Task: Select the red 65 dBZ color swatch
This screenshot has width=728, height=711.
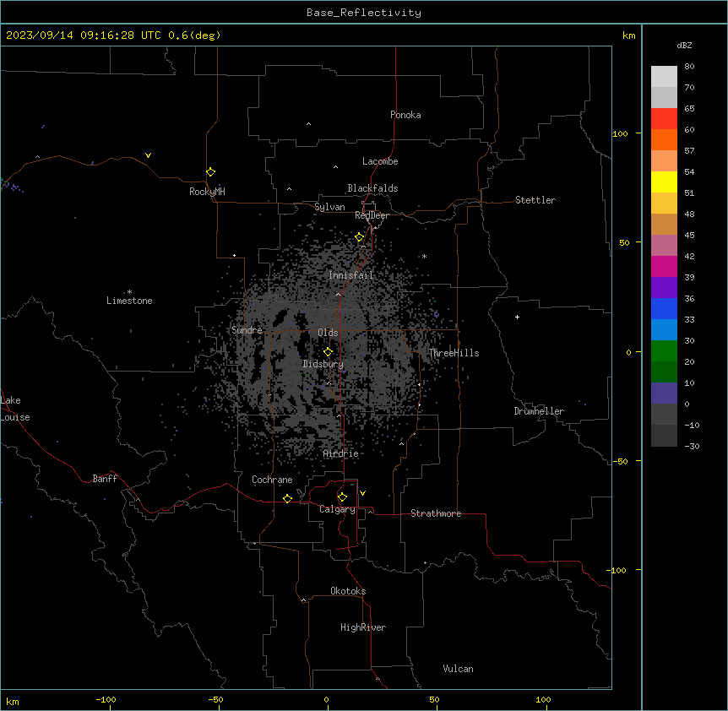Action: (x=664, y=119)
